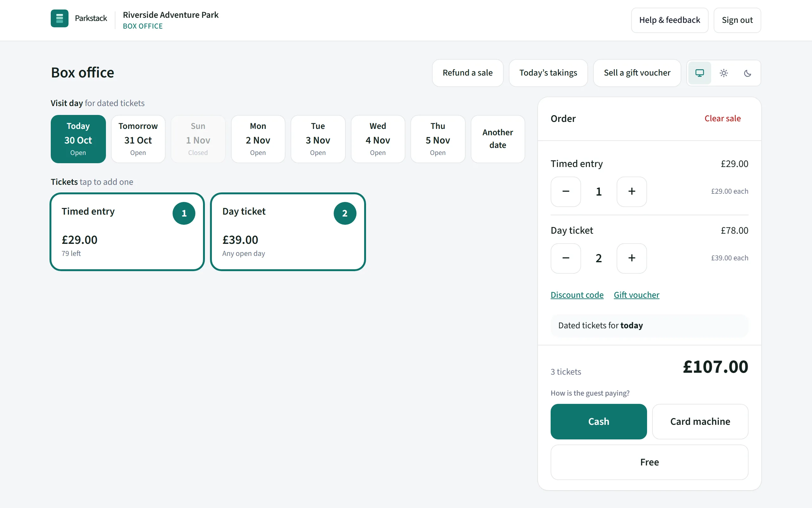Screen dimensions: 812x508
Task: Click the closed Sun 1 Nov day
Action: pos(198,139)
